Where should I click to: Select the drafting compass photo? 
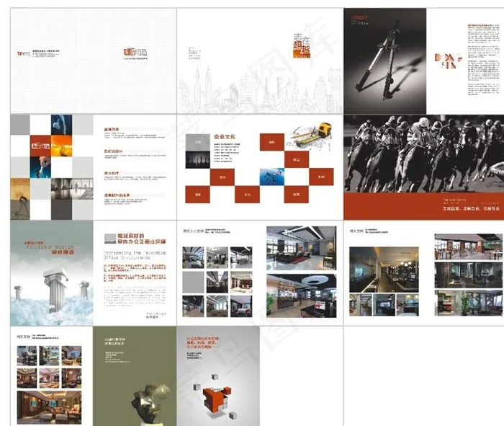tap(384, 61)
